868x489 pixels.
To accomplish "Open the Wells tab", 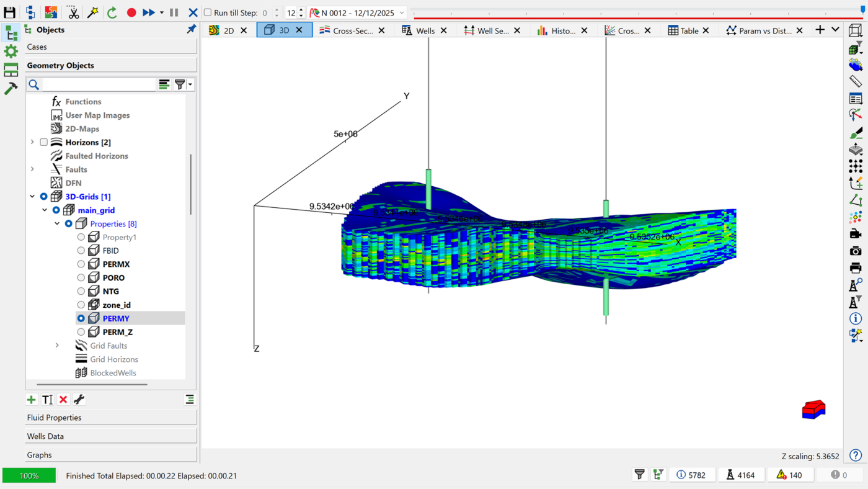I will [x=425, y=30].
